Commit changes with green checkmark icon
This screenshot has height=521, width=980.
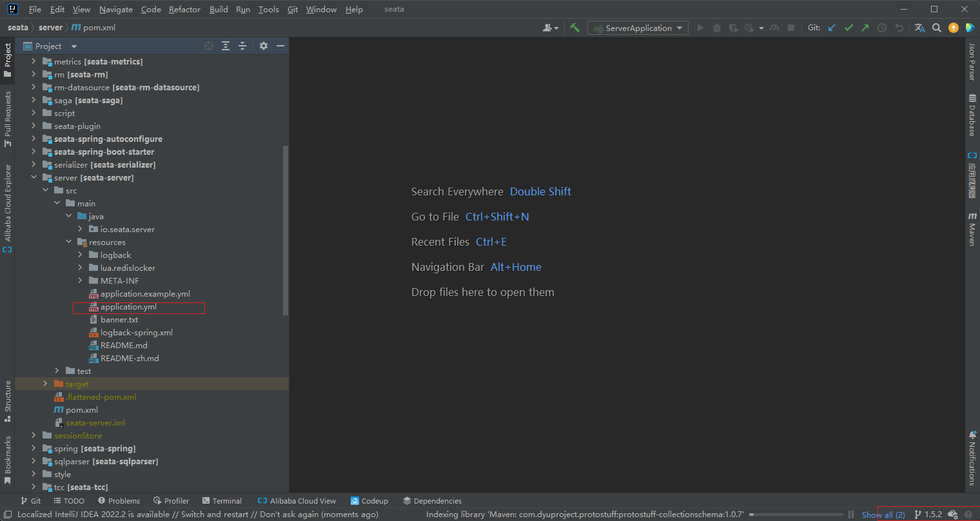pos(848,28)
